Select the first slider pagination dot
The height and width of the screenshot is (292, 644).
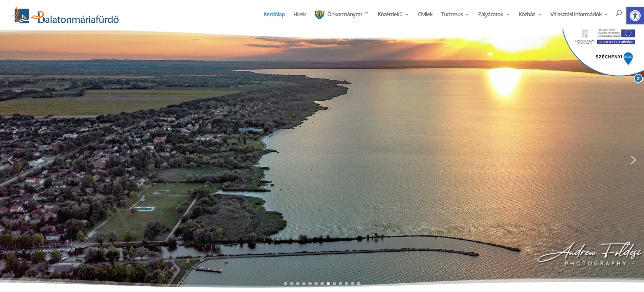point(286,284)
